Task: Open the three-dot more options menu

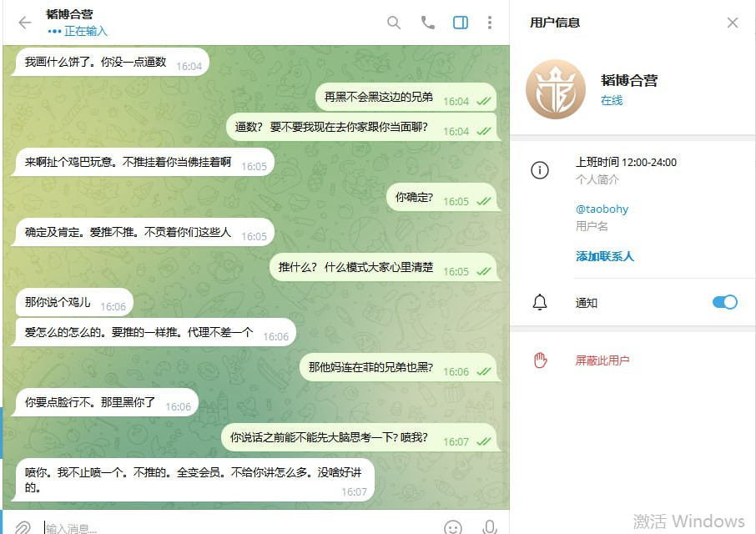Action: [489, 23]
